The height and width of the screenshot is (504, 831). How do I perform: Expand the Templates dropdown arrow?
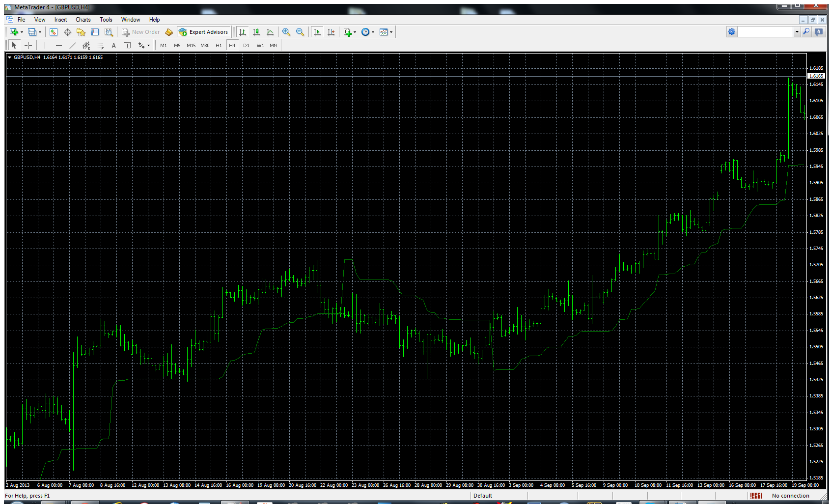pyautogui.click(x=391, y=32)
